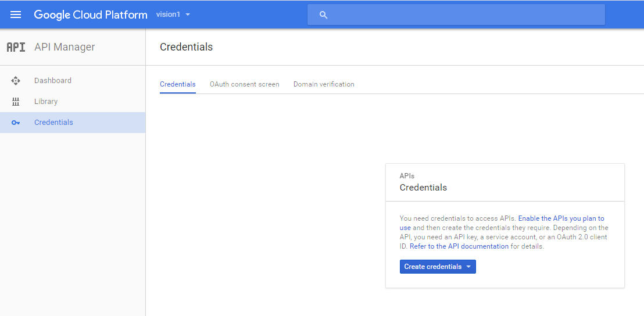The image size is (644, 316).
Task: Click the API logo icon
Action: 16,47
